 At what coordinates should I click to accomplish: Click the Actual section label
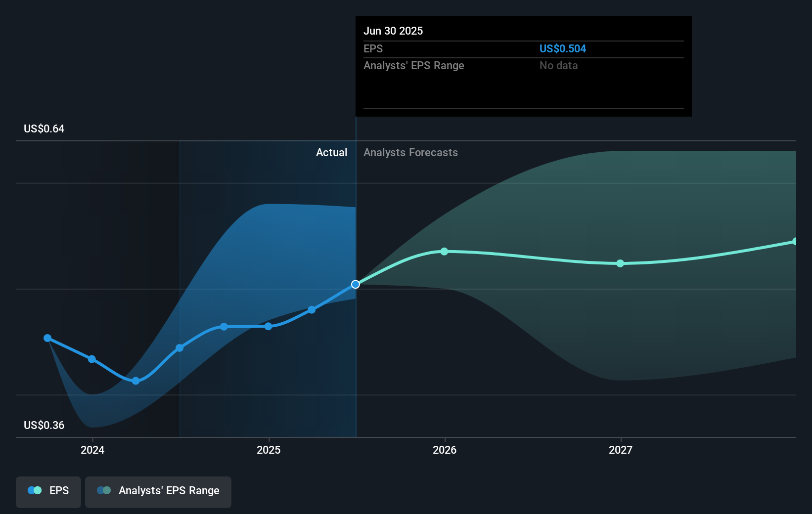click(331, 152)
